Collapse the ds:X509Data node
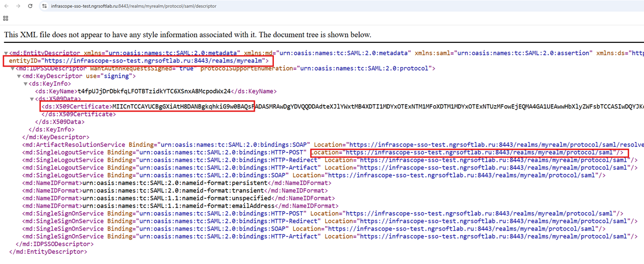This screenshot has width=644, height=264. [33, 99]
